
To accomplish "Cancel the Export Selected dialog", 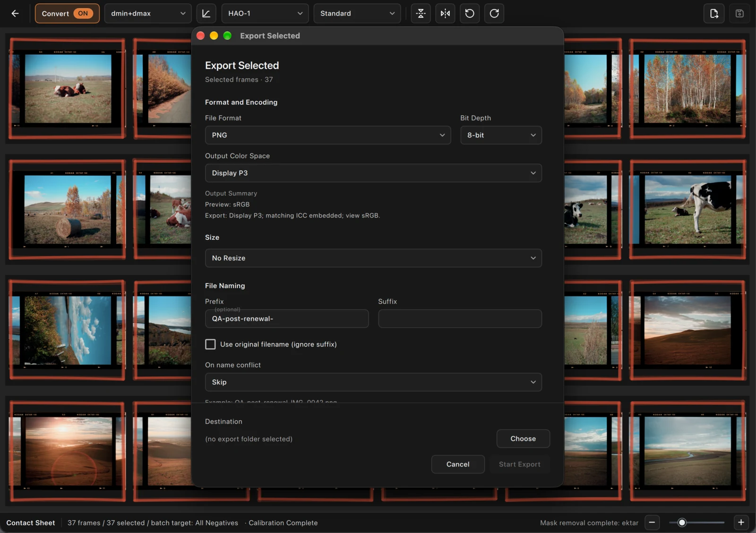I will [458, 464].
